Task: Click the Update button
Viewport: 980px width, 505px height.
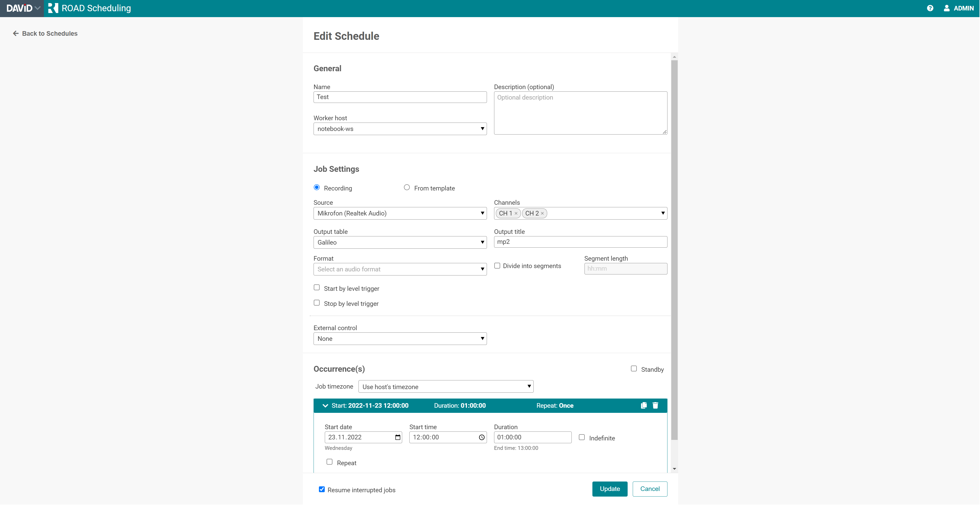Action: pyautogui.click(x=609, y=489)
